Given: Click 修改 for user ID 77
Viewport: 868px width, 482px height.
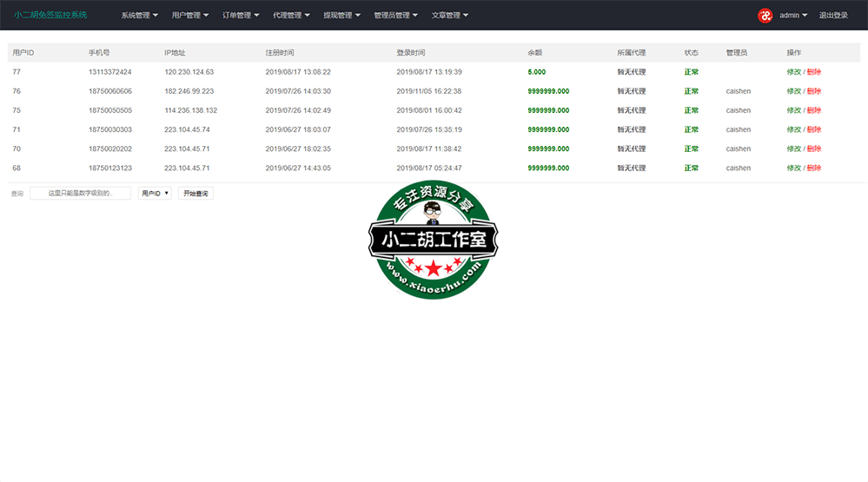Looking at the screenshot, I should [x=793, y=72].
